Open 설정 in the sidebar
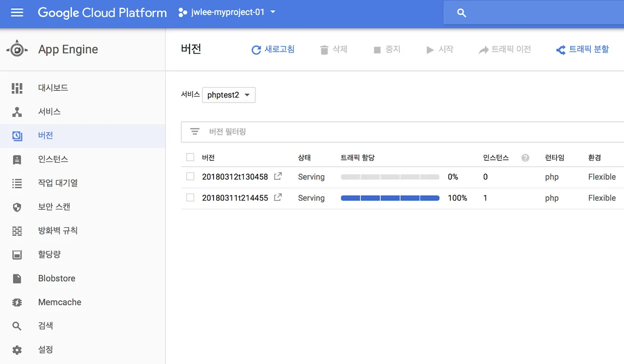624x364 pixels. pyautogui.click(x=45, y=350)
